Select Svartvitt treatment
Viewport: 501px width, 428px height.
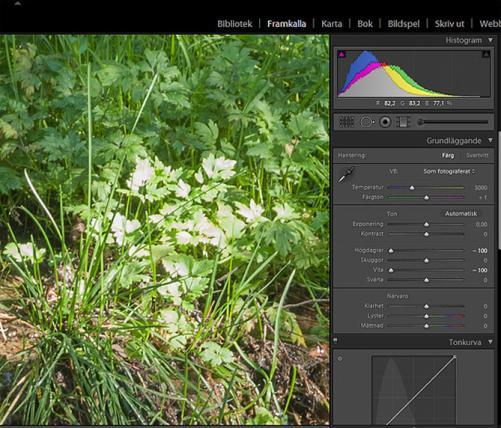477,155
